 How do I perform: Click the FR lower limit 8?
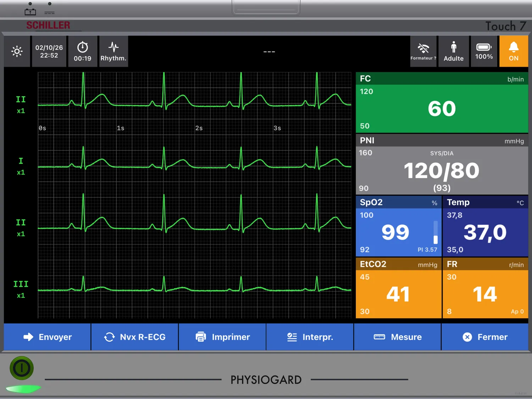449,311
